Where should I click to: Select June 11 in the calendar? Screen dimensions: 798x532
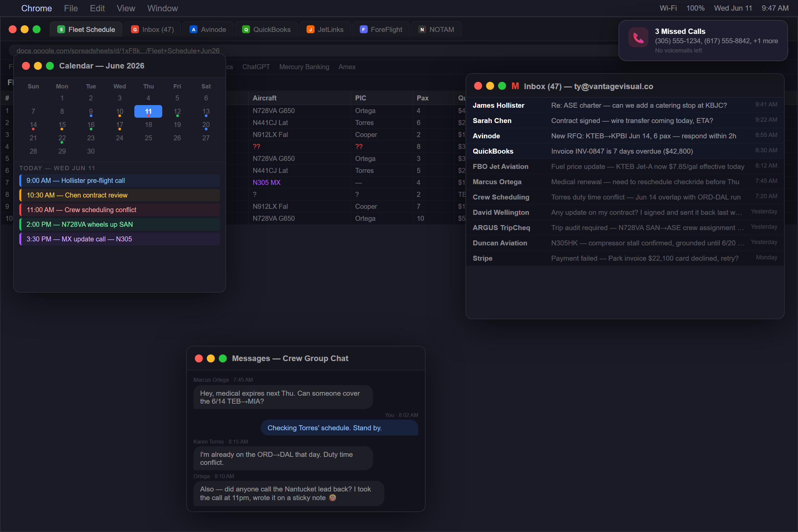[x=148, y=111]
